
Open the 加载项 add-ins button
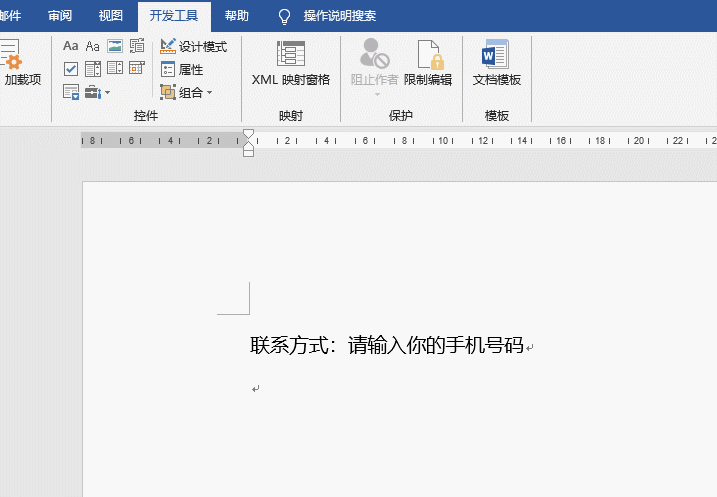pos(19,64)
